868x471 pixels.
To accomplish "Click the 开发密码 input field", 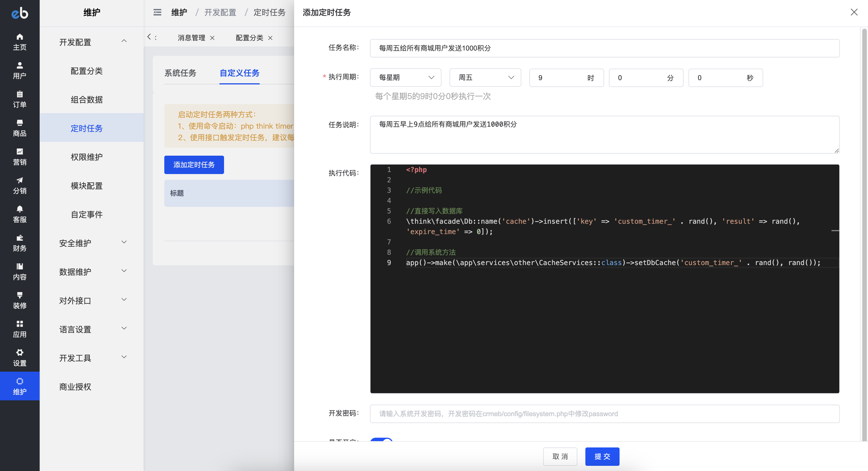I will point(605,413).
